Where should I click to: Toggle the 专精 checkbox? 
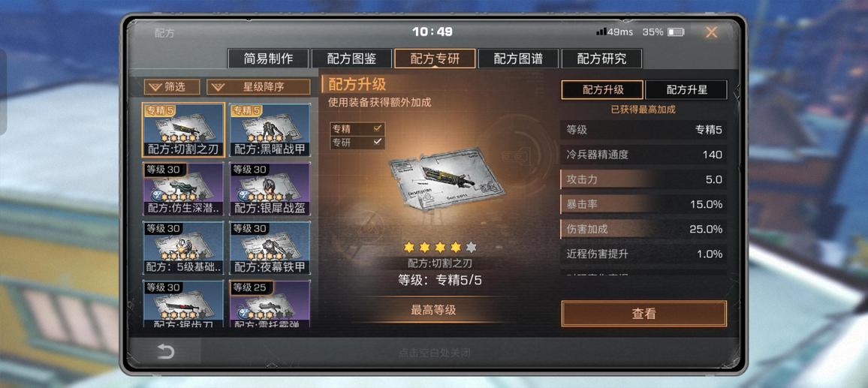pos(378,128)
